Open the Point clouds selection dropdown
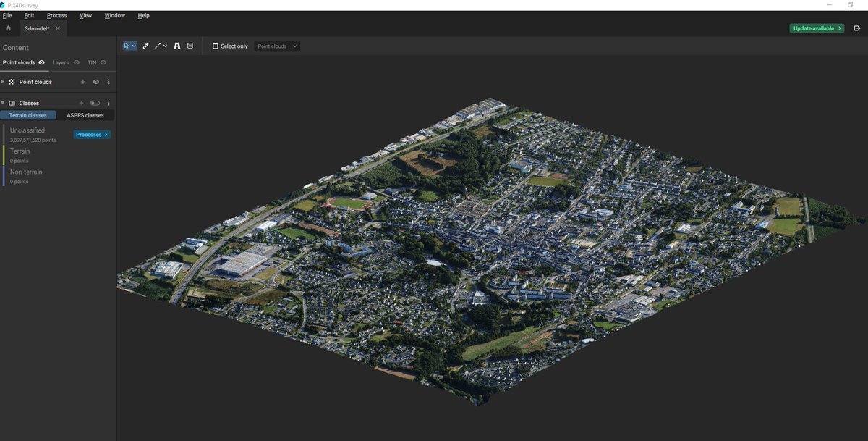Image resolution: width=868 pixels, height=441 pixels. pyautogui.click(x=277, y=46)
